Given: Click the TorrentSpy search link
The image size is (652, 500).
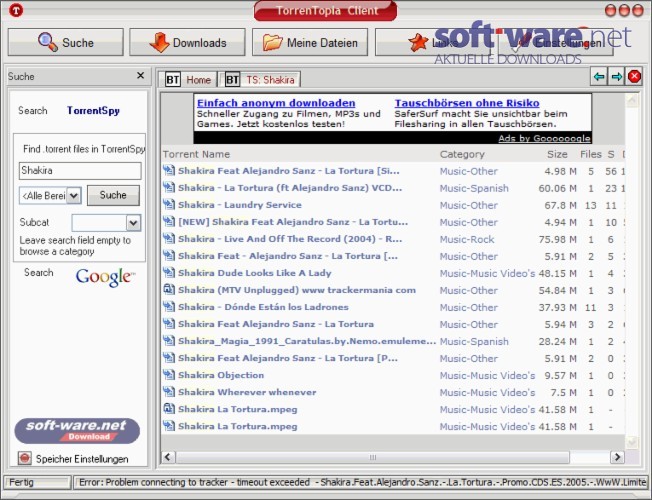Looking at the screenshot, I should [93, 111].
